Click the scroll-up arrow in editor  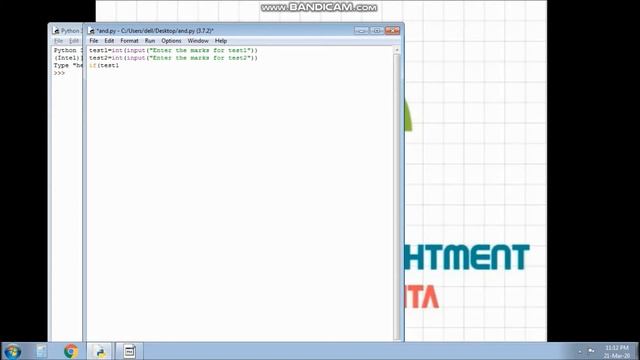pyautogui.click(x=397, y=50)
